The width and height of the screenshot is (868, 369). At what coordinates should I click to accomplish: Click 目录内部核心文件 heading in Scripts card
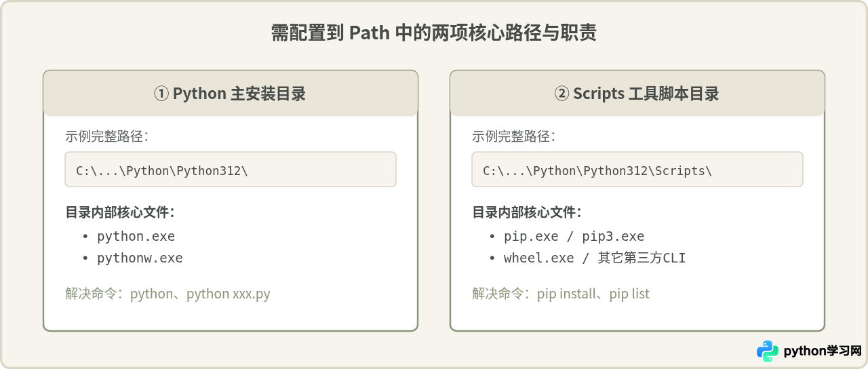pyautogui.click(x=527, y=212)
